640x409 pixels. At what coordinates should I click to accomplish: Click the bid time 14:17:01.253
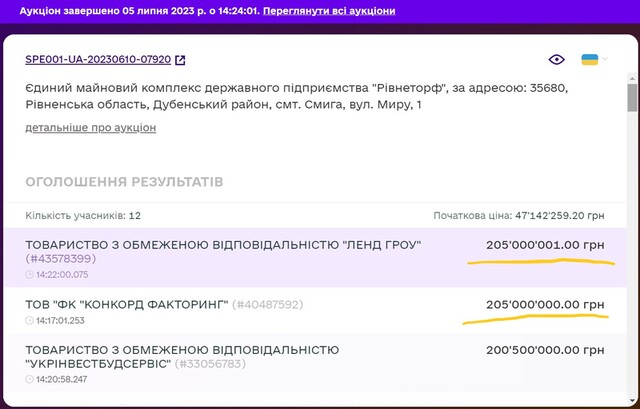coord(60,320)
